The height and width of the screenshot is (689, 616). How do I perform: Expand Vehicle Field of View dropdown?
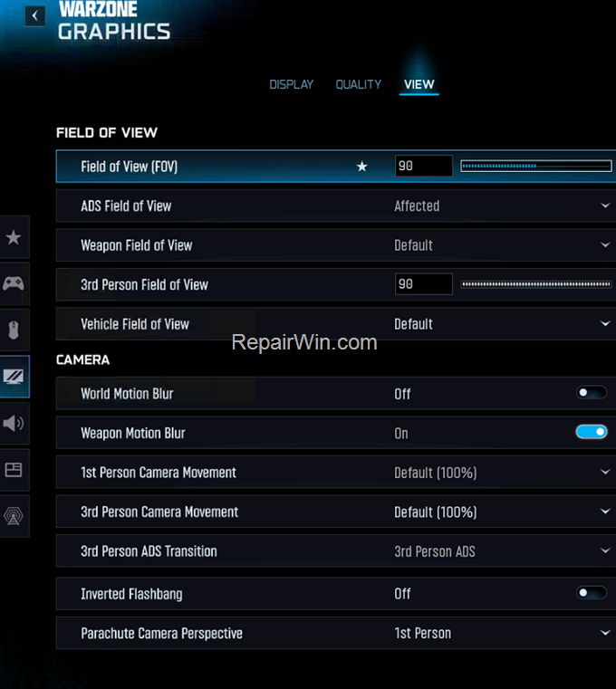(605, 324)
